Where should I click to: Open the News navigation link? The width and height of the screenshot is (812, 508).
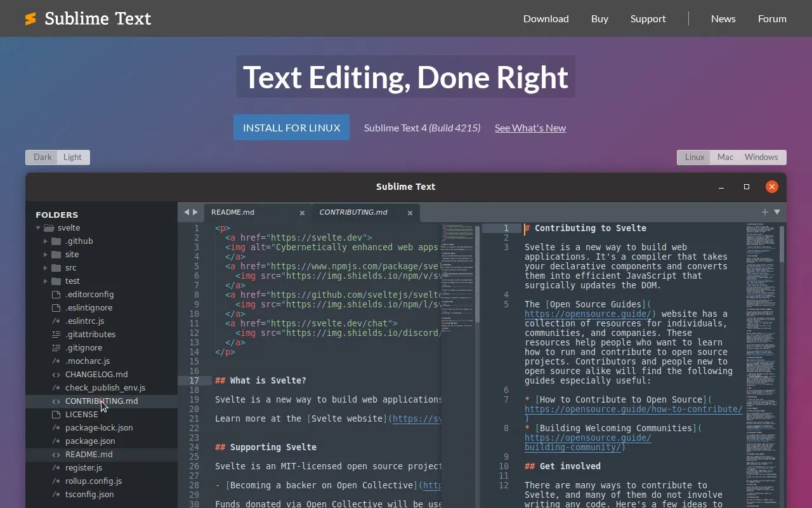pyautogui.click(x=723, y=19)
